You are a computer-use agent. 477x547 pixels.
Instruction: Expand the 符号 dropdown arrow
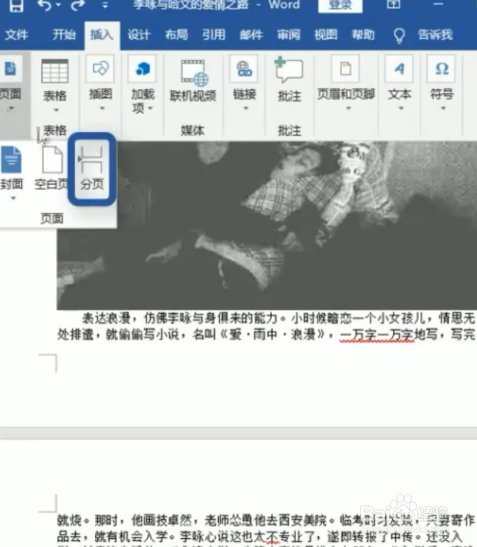tap(444, 108)
